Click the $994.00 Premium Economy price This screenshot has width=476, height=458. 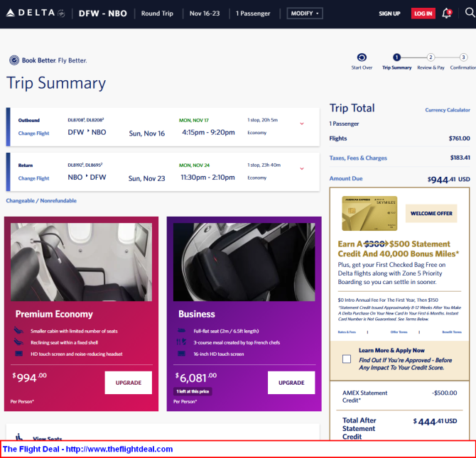(x=29, y=378)
